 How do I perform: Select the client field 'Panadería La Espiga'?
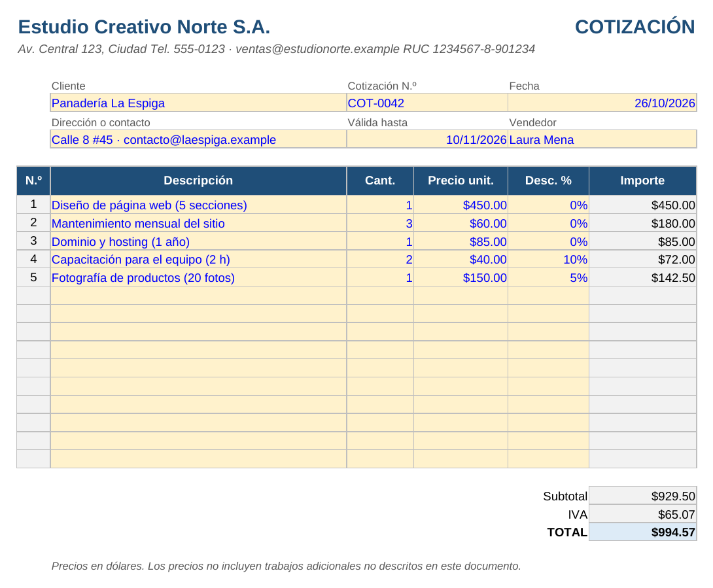[x=198, y=103]
